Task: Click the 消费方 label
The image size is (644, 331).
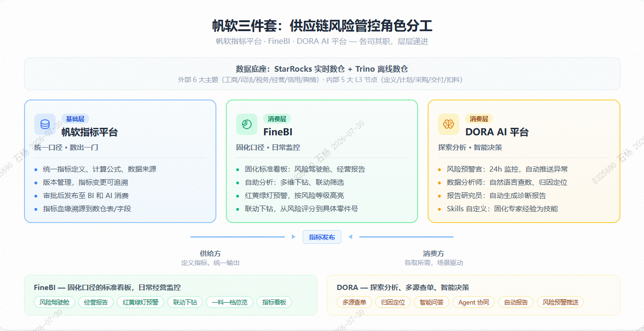Action: [x=434, y=253]
